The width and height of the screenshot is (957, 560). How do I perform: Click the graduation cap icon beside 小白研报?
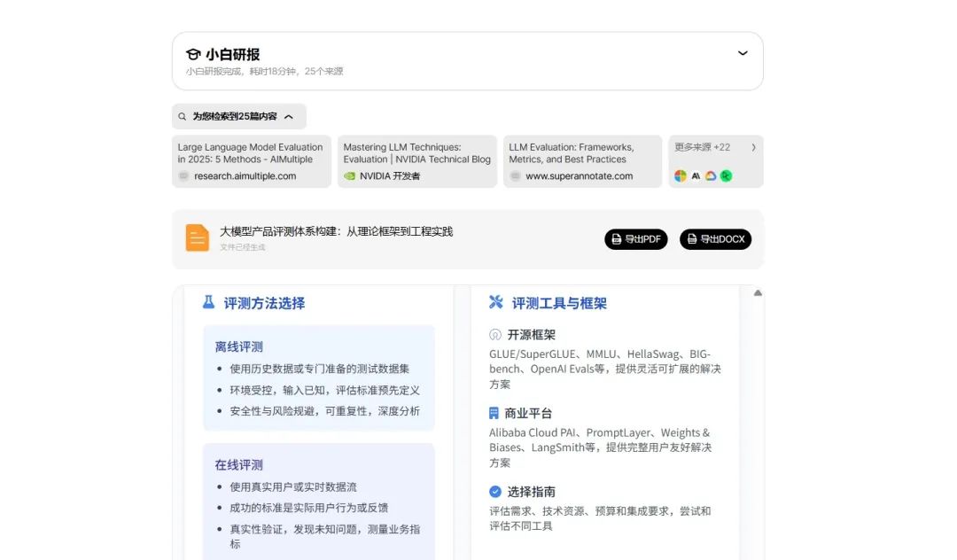click(x=195, y=54)
